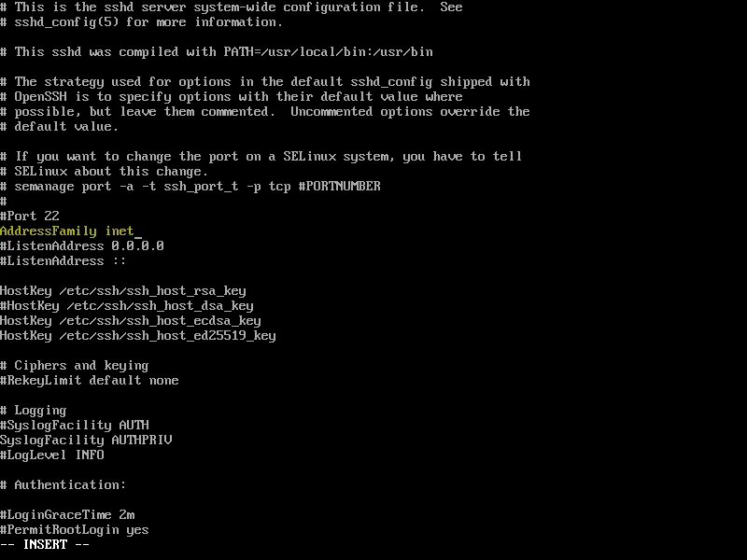Click the #LoginGraceTime 2m line
Screen dimensions: 747x560
[x=67, y=515]
